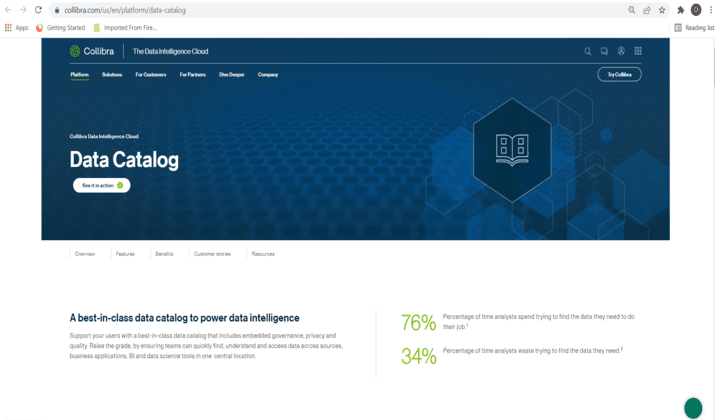The image size is (715, 420).
Task: Open the Getting Started bookmark
Action: [x=61, y=28]
